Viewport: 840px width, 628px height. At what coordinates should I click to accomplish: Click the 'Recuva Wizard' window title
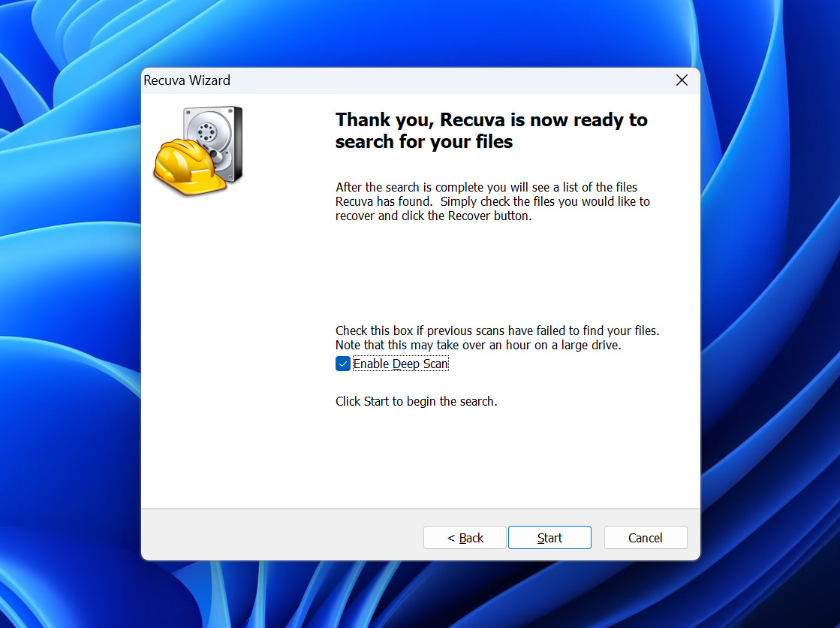[187, 80]
